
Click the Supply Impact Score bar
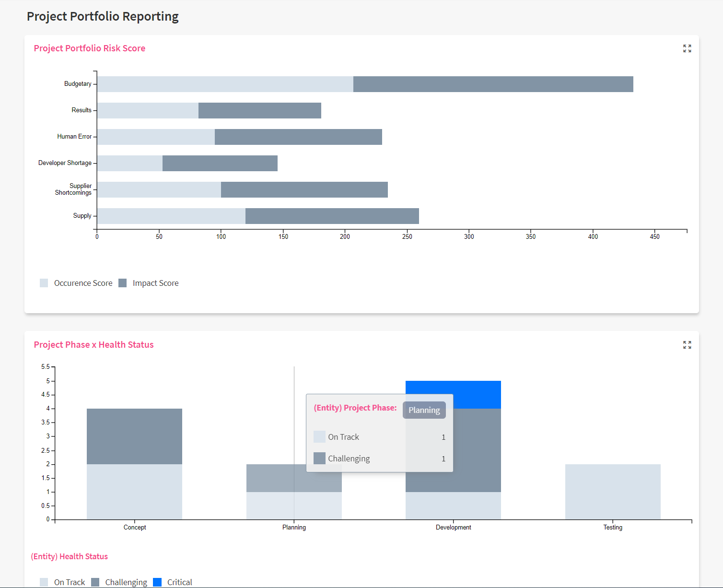[332, 216]
